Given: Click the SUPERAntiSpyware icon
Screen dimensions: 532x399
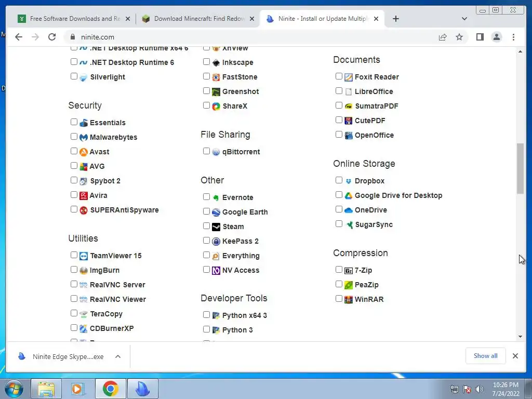Looking at the screenshot, I should point(84,210).
